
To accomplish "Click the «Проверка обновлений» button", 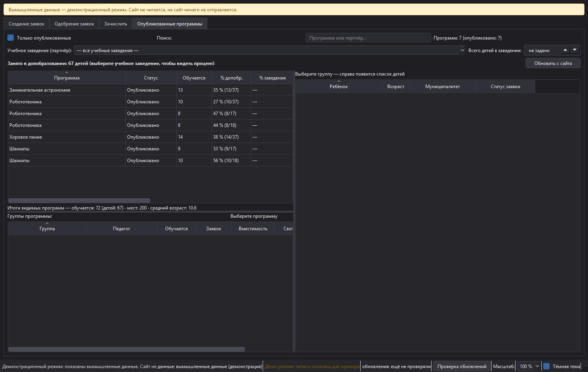I will click(462, 367).
